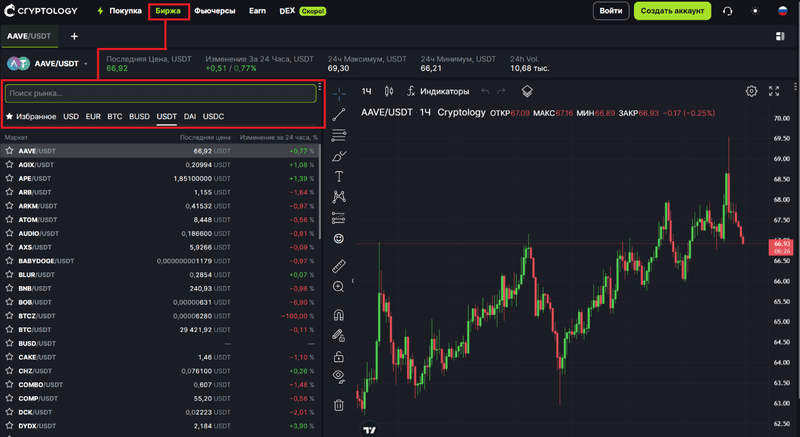The width and height of the screenshot is (800, 437).
Task: Toggle lock all drawing tools
Action: (338, 356)
